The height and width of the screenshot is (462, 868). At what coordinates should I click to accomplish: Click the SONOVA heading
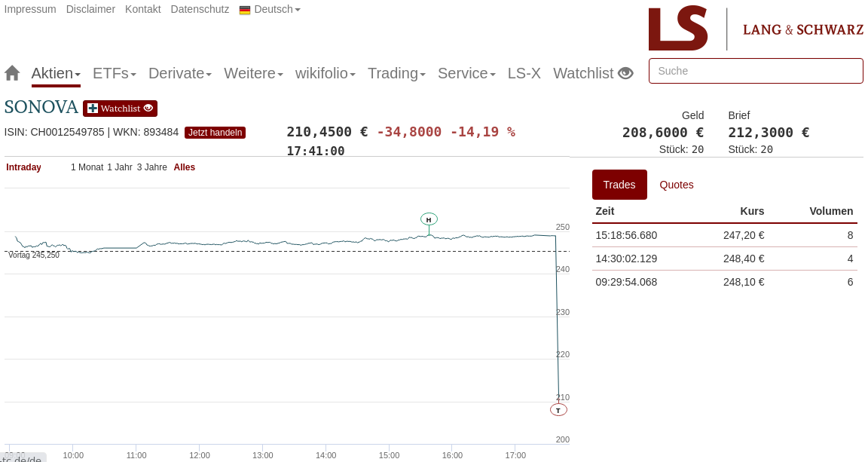click(x=41, y=107)
